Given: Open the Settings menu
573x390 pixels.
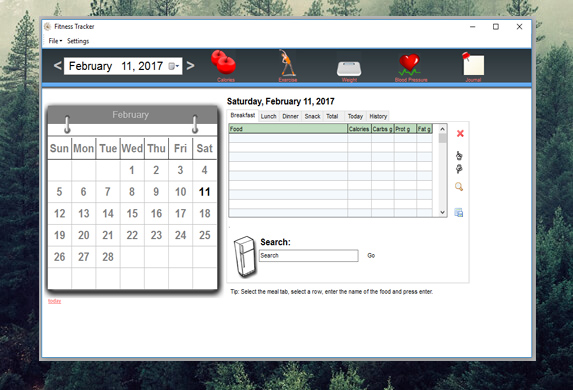Looking at the screenshot, I should pos(78,41).
